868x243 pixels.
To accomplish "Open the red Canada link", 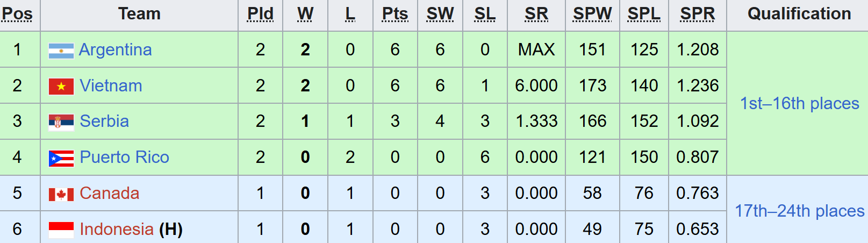I will point(109,193).
